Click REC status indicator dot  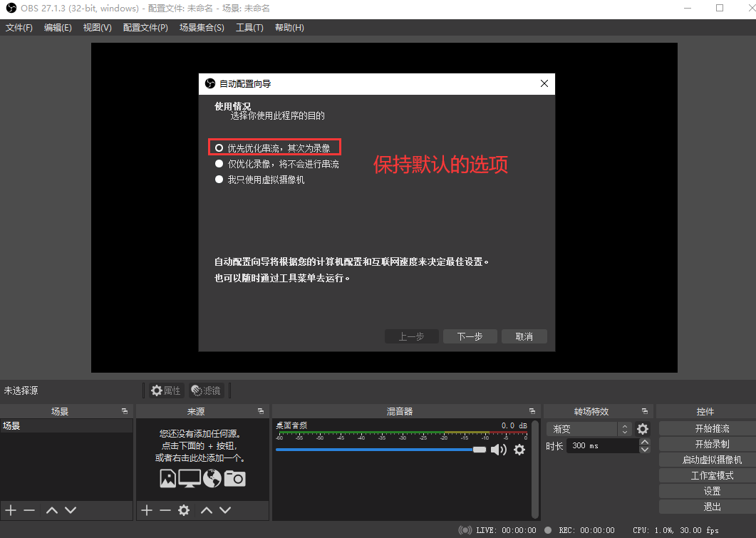(548, 530)
